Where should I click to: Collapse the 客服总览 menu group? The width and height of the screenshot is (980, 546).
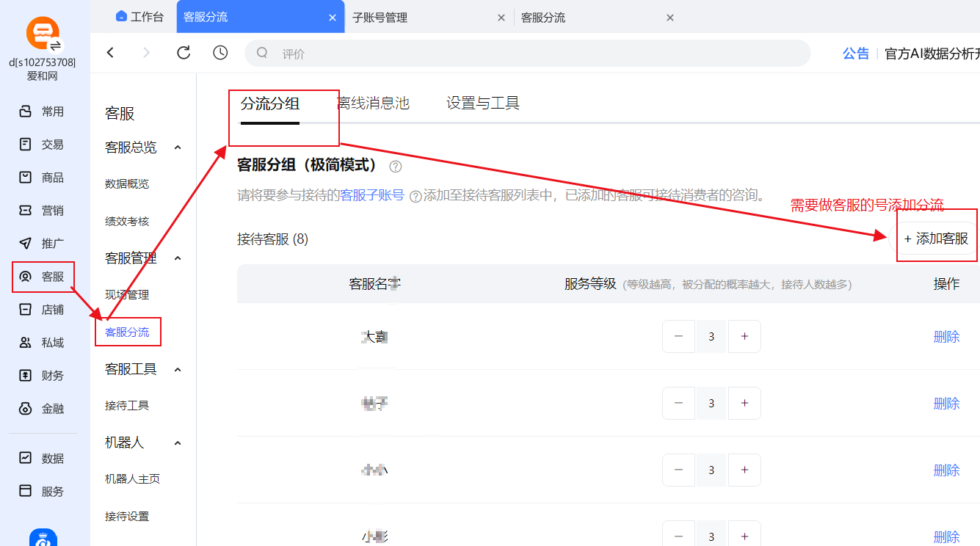coord(178,148)
